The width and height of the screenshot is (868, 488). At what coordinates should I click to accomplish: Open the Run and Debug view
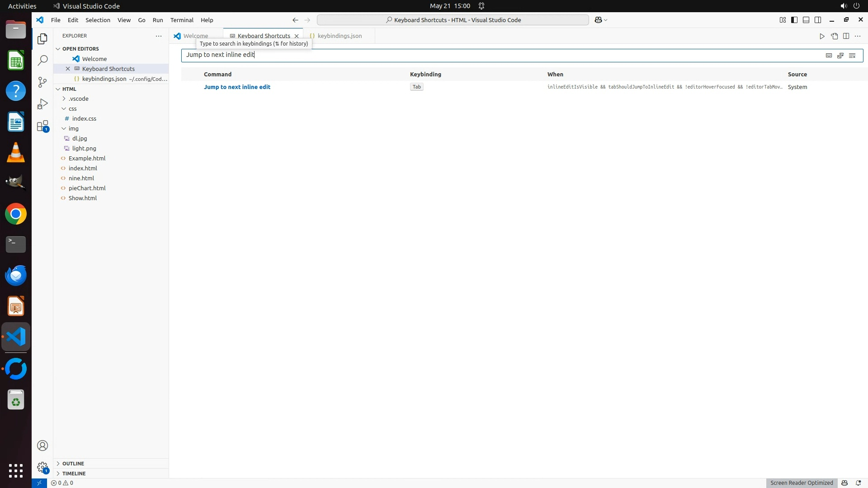pos(42,104)
